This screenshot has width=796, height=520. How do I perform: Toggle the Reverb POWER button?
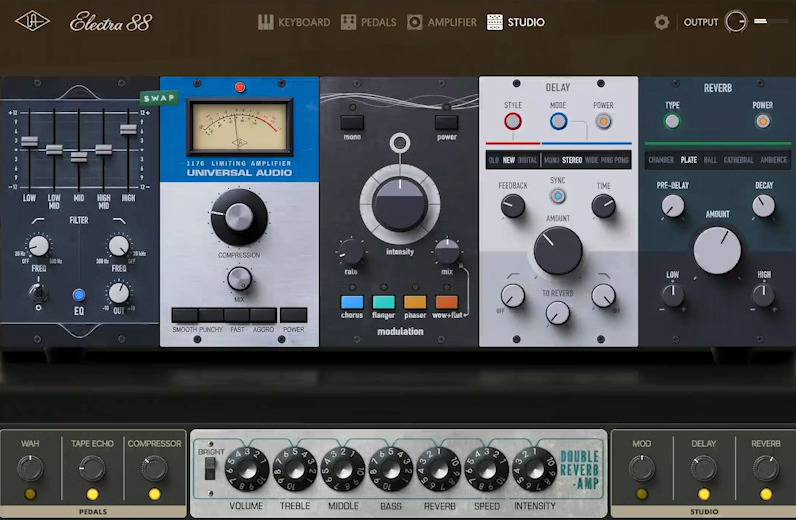click(762, 121)
